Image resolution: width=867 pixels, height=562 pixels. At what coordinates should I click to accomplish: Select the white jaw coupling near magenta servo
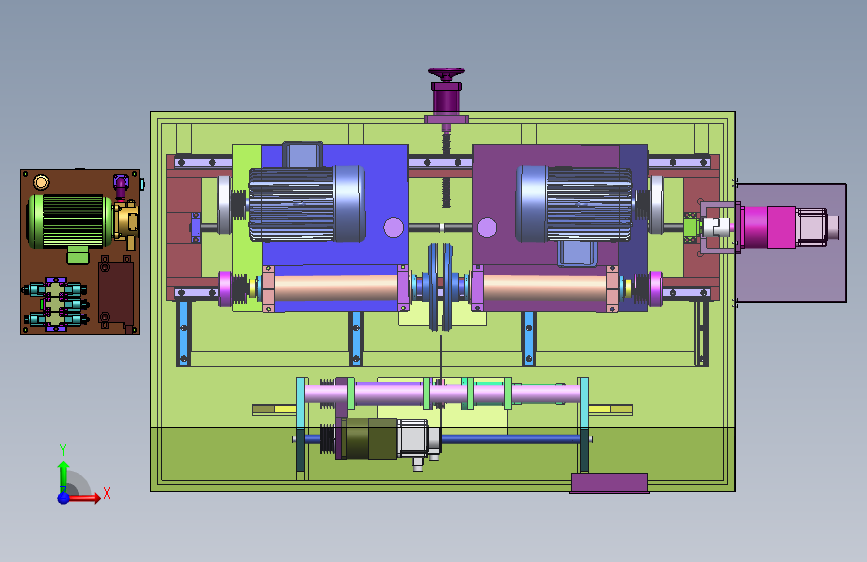(x=718, y=227)
